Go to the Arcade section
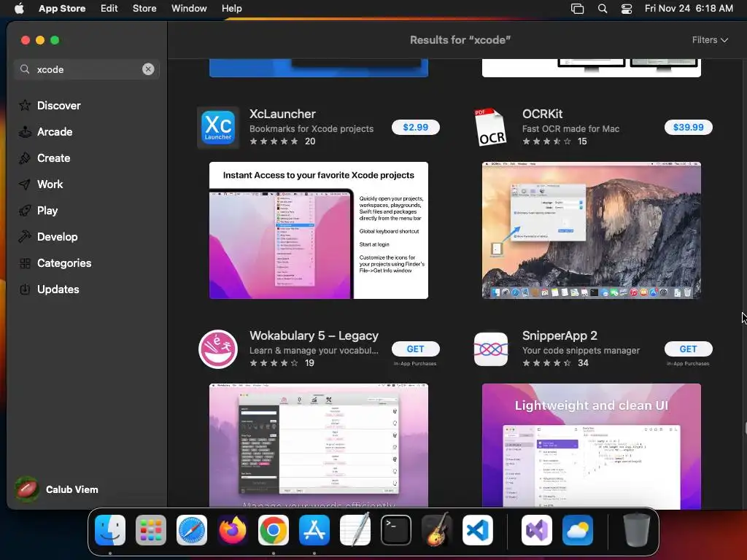This screenshot has height=560, width=747. point(88,131)
